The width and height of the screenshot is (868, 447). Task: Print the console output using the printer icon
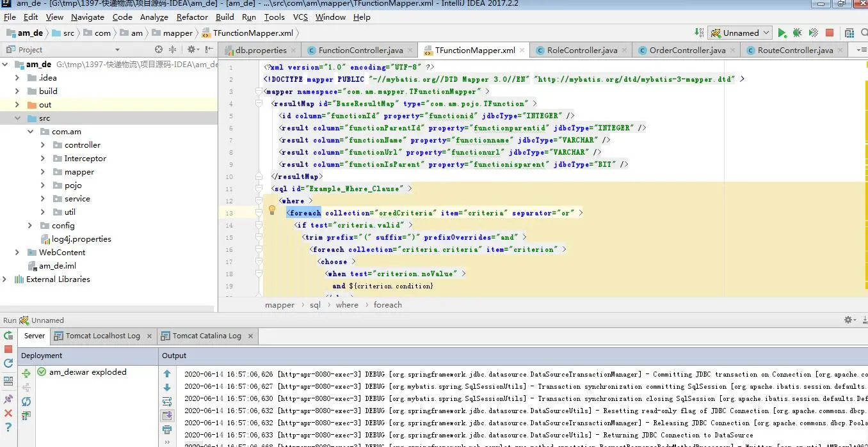pos(167,430)
